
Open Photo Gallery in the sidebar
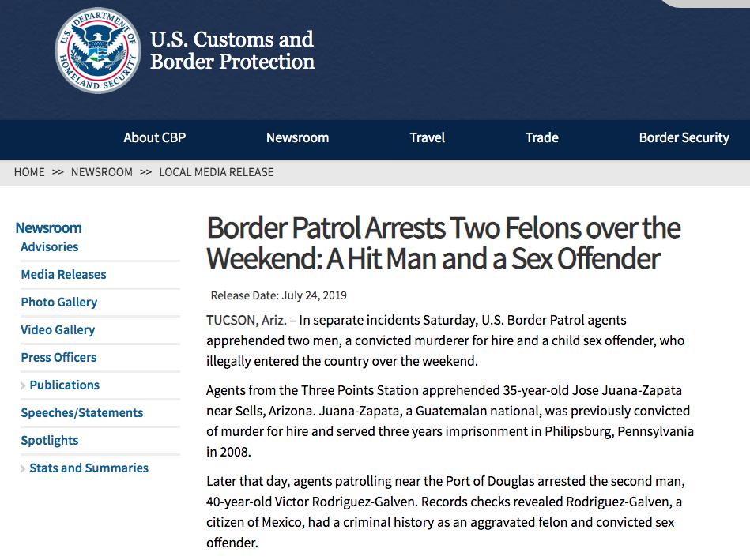[x=59, y=303]
